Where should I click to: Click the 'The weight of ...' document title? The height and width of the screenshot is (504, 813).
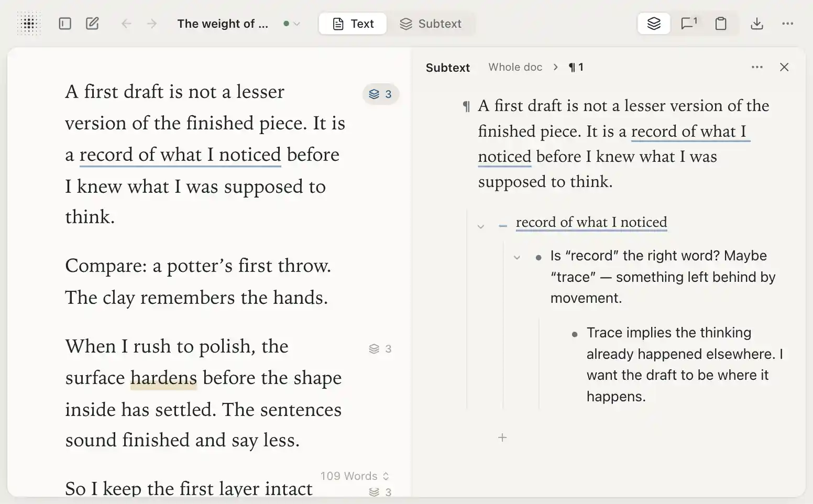click(223, 24)
